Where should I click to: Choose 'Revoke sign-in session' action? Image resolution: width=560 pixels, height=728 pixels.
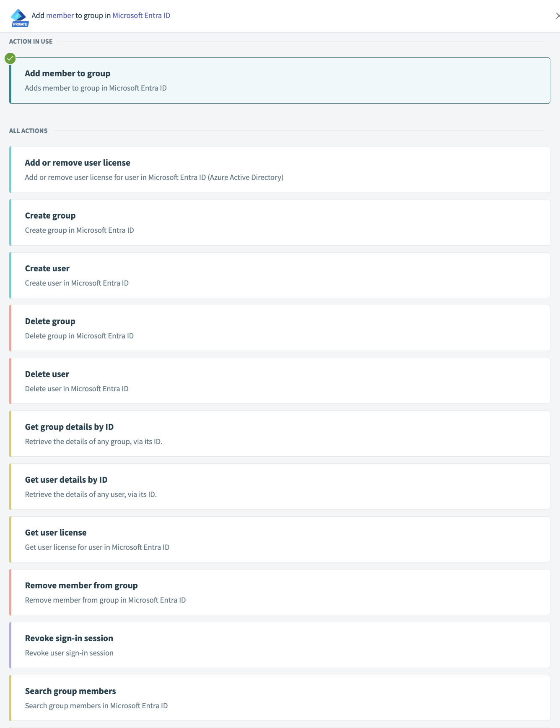[280, 645]
